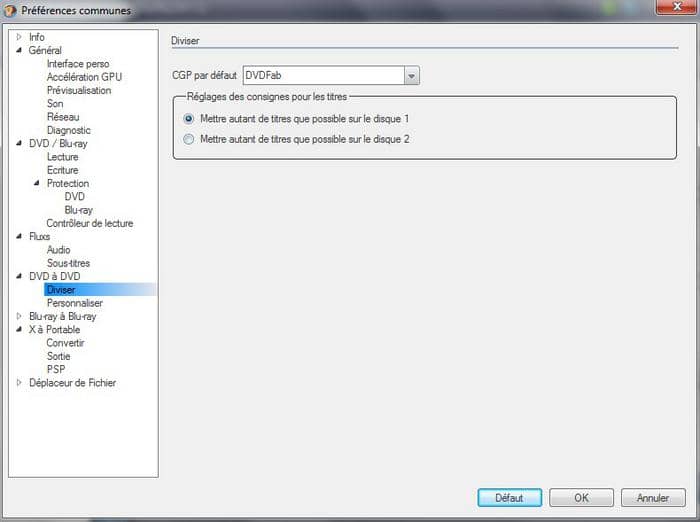Screen dimensions: 700x522
Task: Collapse the X à Portable node
Action: [19, 330]
